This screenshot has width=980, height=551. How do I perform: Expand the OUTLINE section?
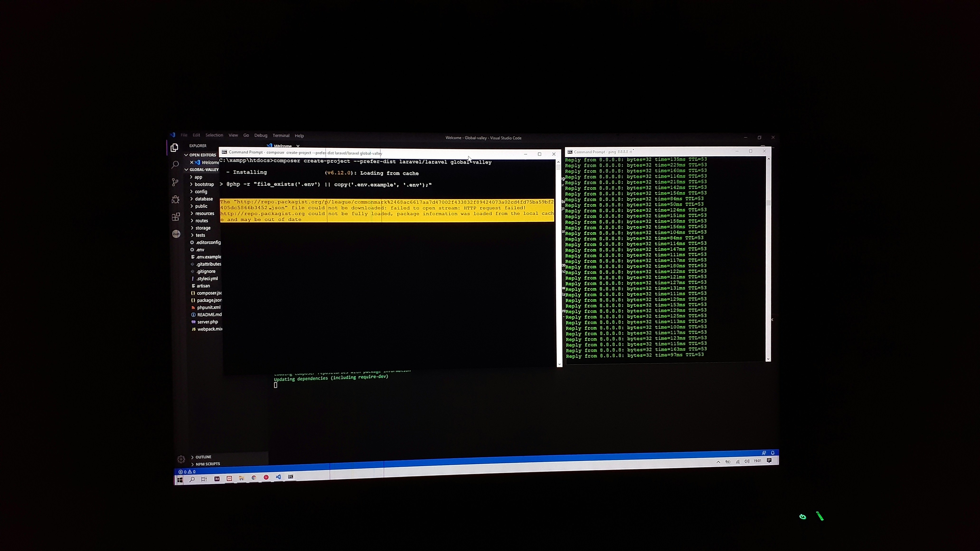[203, 457]
